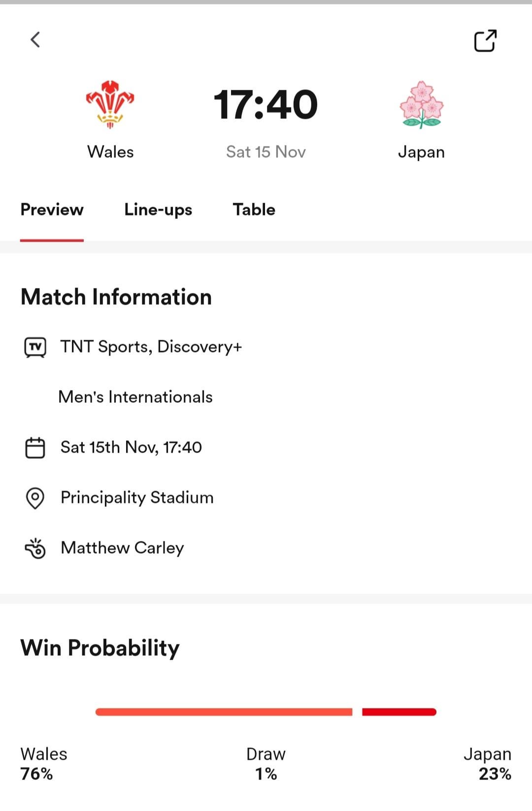Viewport: 532px width, 811px height.
Task: Tap the Men's Internationals competition label
Action: click(x=135, y=397)
